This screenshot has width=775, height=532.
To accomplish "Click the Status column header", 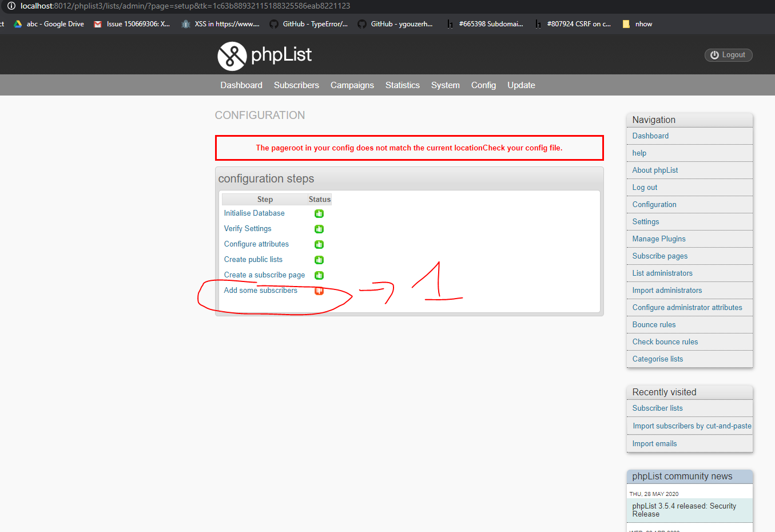I will (x=320, y=200).
